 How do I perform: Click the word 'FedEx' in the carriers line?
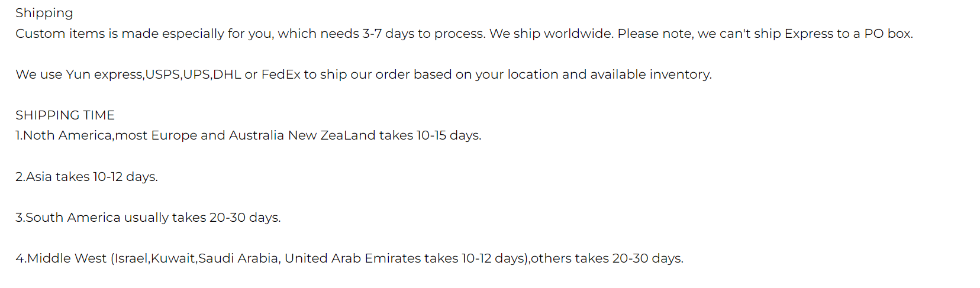click(x=281, y=75)
